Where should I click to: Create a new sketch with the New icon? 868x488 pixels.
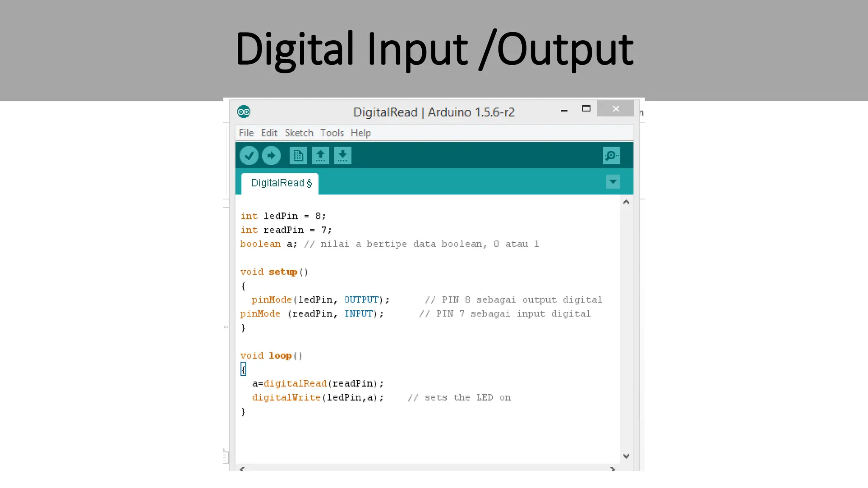pos(298,155)
